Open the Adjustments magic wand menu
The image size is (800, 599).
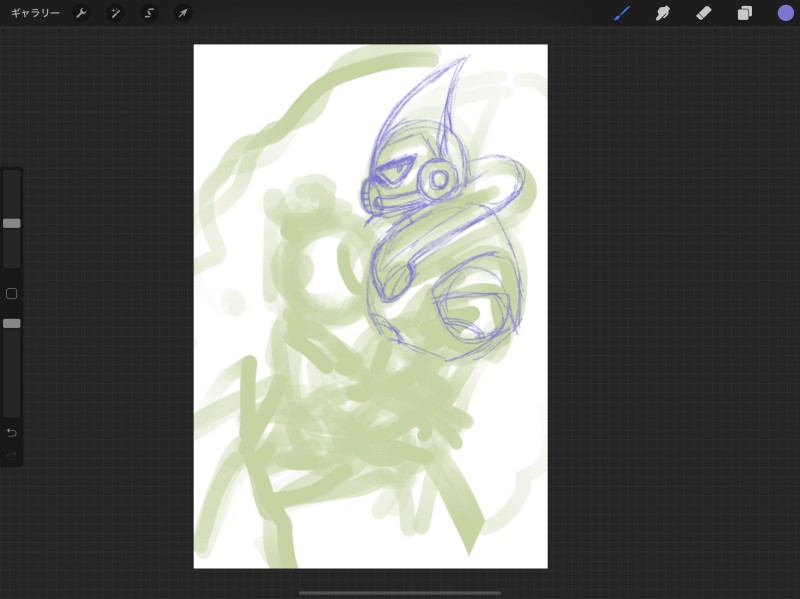pos(115,13)
